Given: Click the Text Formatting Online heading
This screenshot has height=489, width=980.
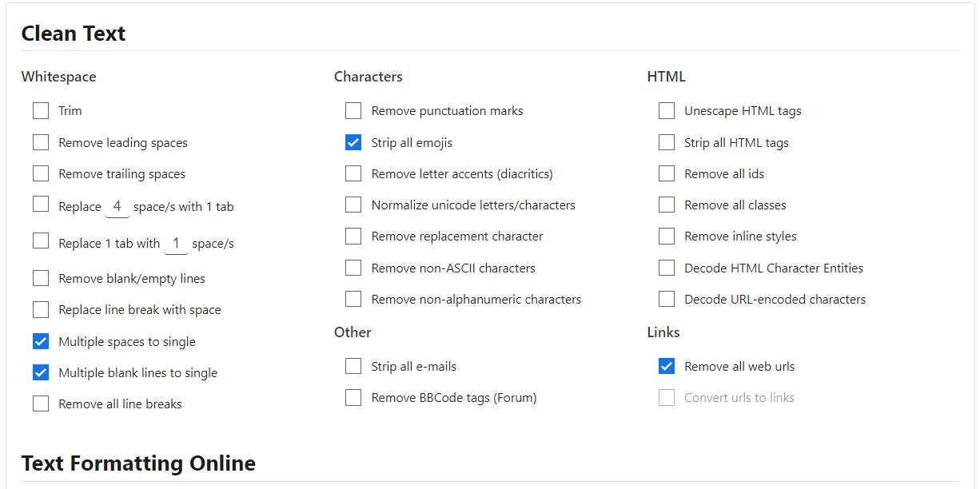Looking at the screenshot, I should (138, 463).
